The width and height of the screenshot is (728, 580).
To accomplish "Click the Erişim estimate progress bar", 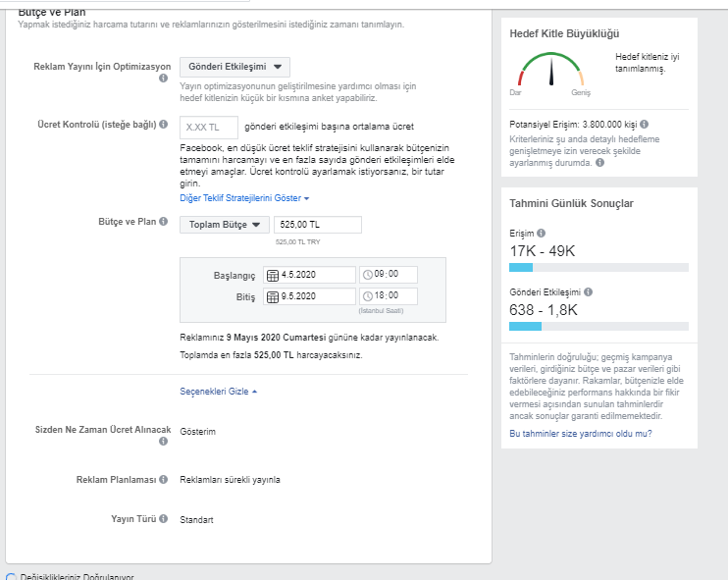I will [x=598, y=268].
